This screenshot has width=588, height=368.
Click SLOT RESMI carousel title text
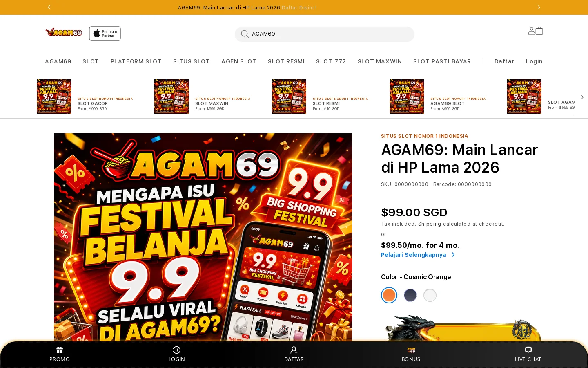pyautogui.click(x=326, y=104)
